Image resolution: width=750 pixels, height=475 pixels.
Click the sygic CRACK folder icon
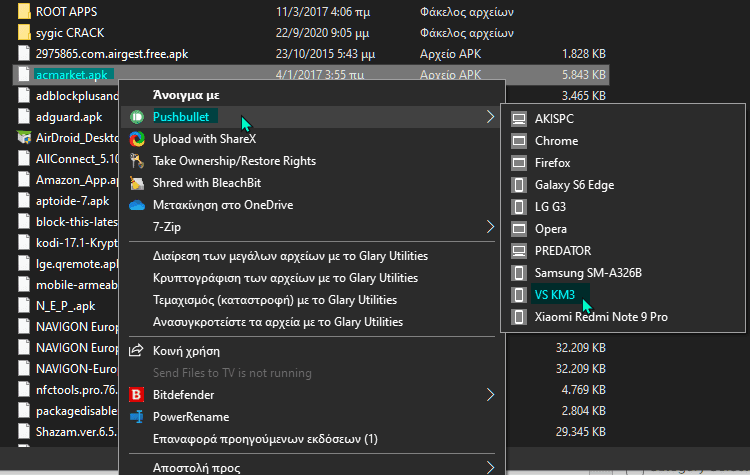pyautogui.click(x=24, y=33)
